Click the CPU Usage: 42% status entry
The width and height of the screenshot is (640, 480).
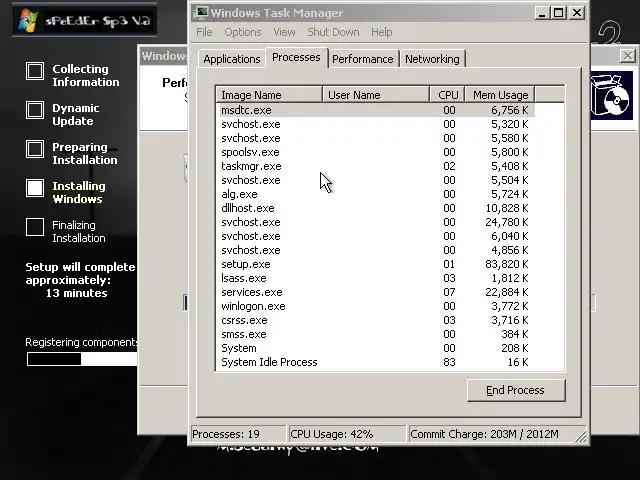click(x=347, y=434)
